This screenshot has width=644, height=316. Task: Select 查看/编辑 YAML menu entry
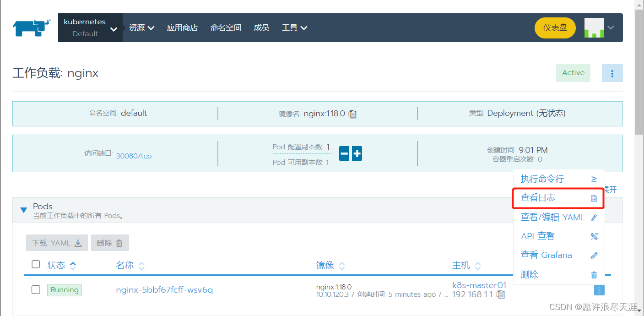[x=559, y=217]
